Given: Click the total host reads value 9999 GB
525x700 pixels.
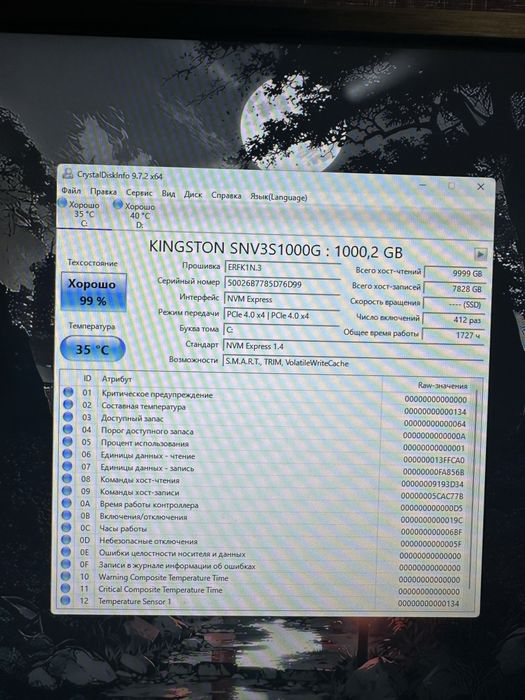Looking at the screenshot, I should [454, 273].
